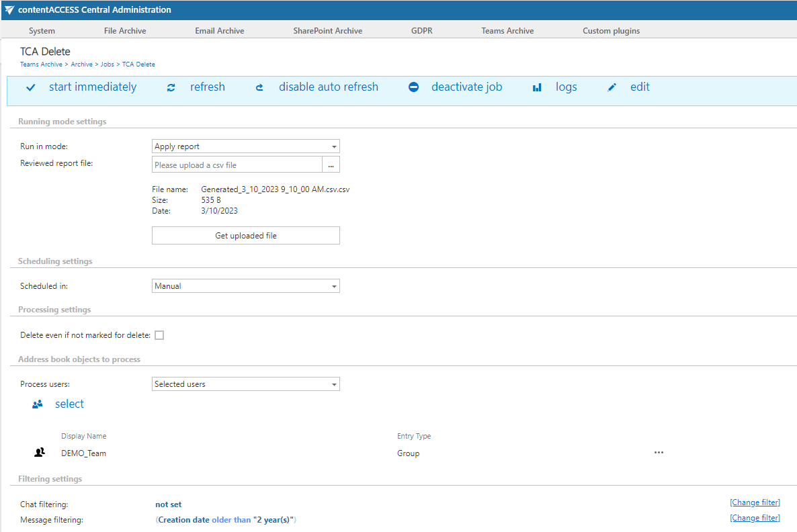The height and width of the screenshot is (532, 797).
Task: Toggle Delete even if not marked checkbox
Action: click(159, 335)
